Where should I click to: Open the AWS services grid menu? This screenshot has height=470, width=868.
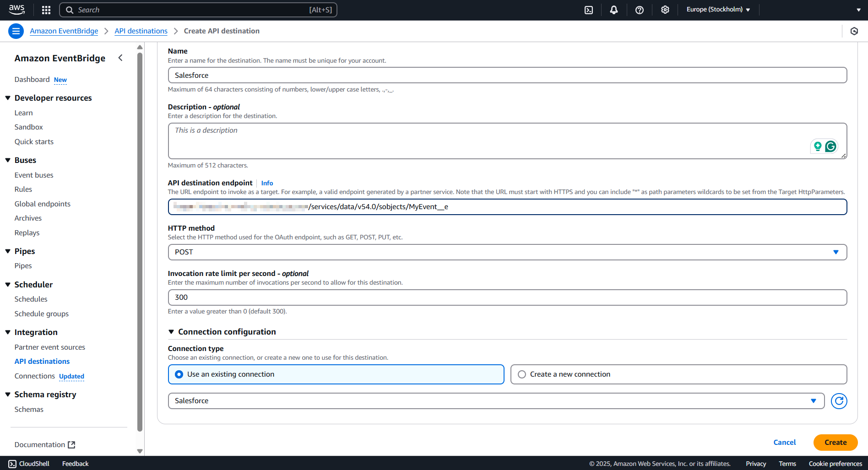coord(46,10)
